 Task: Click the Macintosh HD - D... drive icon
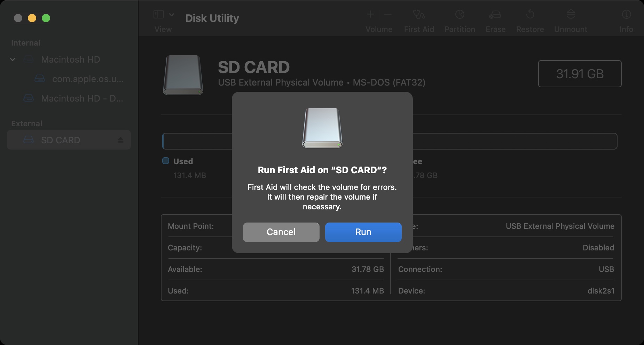point(29,98)
